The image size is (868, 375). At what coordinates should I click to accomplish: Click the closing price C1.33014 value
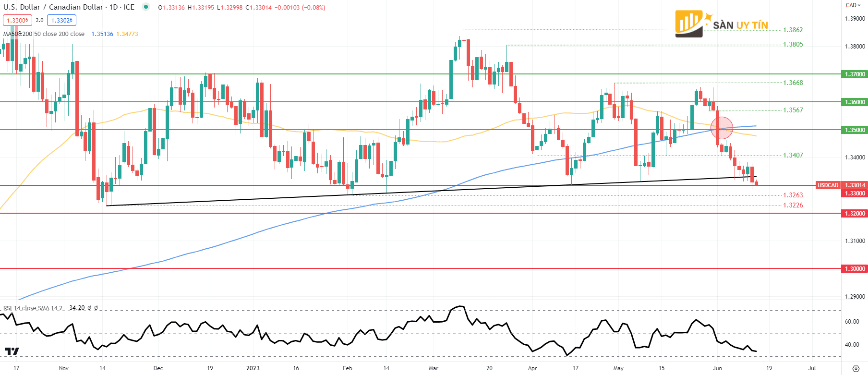click(x=259, y=8)
